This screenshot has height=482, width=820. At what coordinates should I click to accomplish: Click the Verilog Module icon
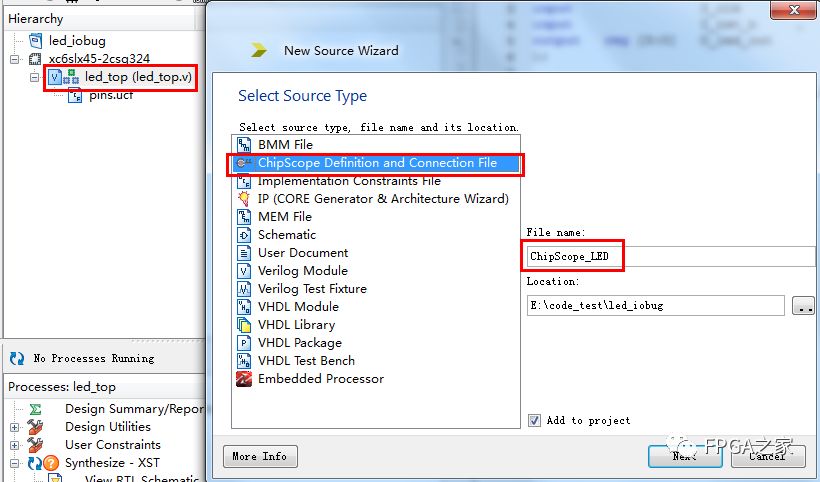tap(244, 271)
